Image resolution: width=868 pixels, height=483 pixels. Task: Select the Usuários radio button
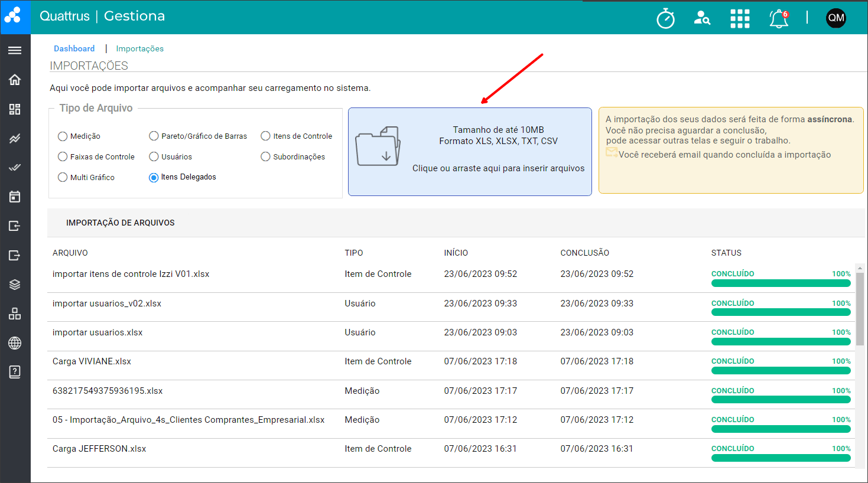click(x=154, y=156)
